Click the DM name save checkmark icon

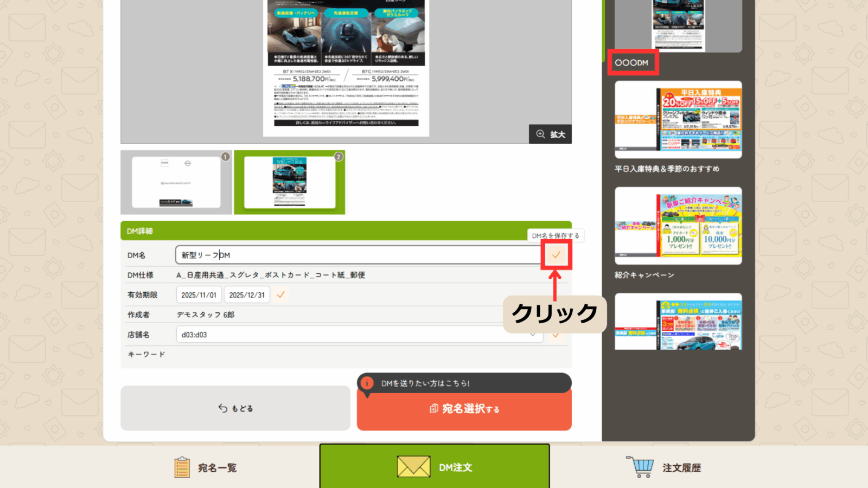556,255
